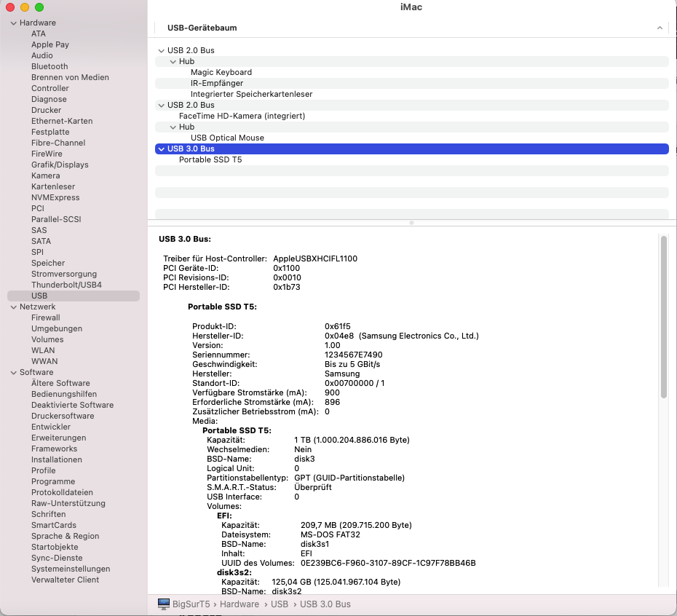Select ATA in the sidebar
This screenshot has width=677, height=616.
pyautogui.click(x=39, y=33)
